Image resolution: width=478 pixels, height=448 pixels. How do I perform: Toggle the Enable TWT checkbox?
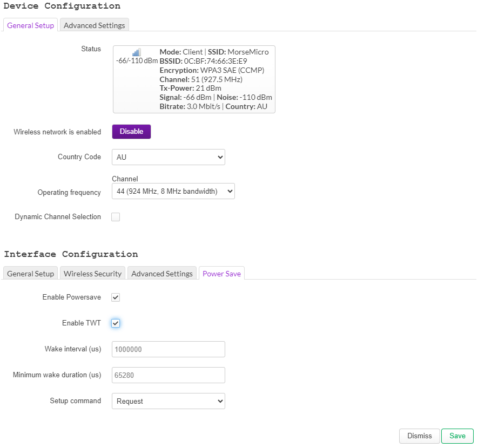pos(116,323)
